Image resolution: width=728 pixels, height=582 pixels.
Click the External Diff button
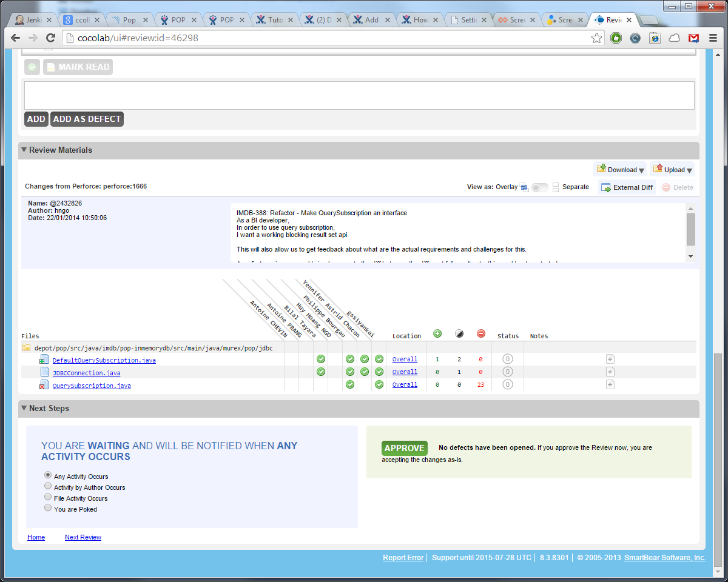(x=627, y=187)
